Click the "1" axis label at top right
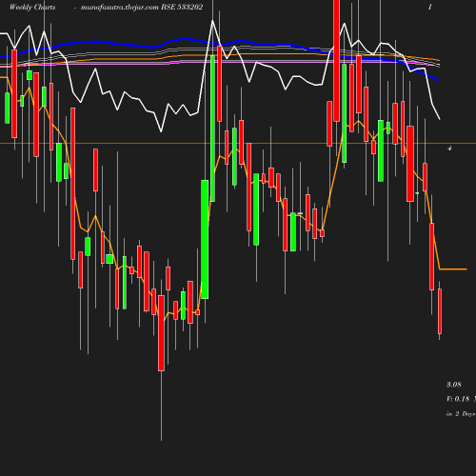The width and height of the screenshot is (476, 476). (430, 7)
